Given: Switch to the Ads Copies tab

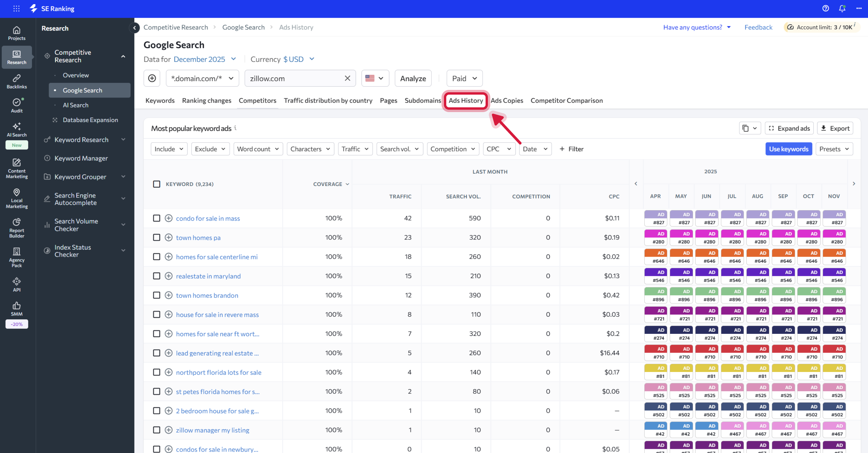Looking at the screenshot, I should tap(507, 101).
